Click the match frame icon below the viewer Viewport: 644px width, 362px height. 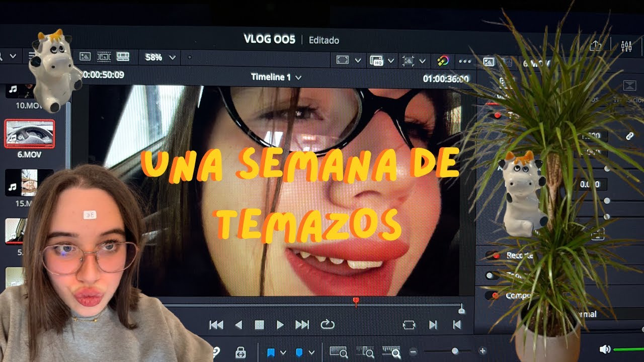[x=409, y=325]
